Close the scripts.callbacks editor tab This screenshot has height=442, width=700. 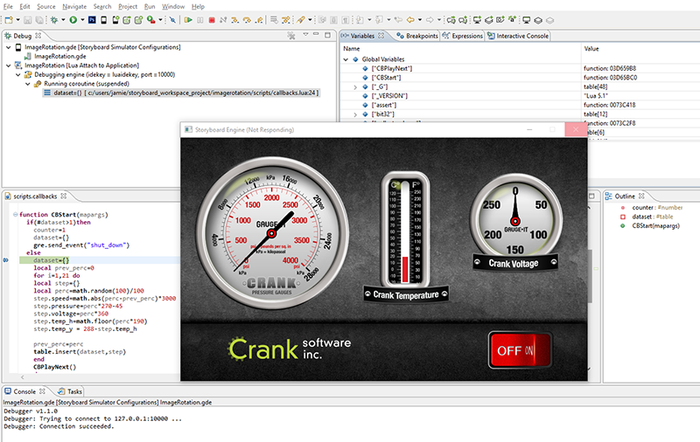pos(63,196)
